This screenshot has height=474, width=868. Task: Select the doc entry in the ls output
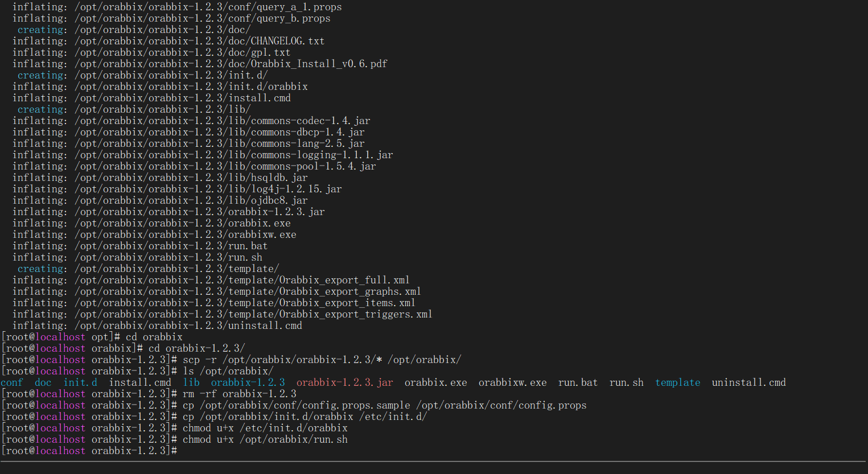(43, 382)
